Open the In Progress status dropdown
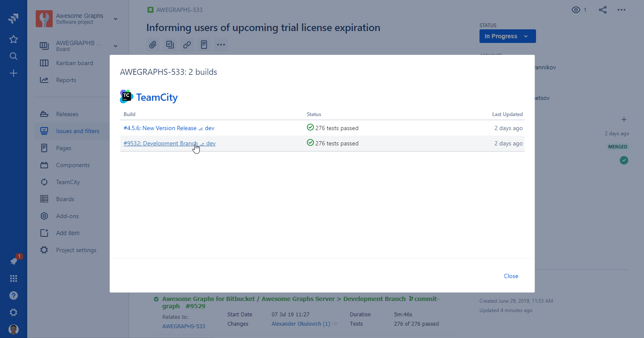 507,36
